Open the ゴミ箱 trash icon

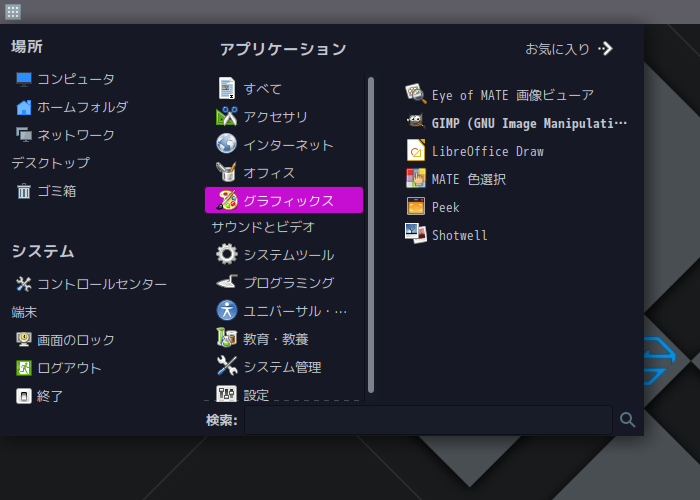24,191
